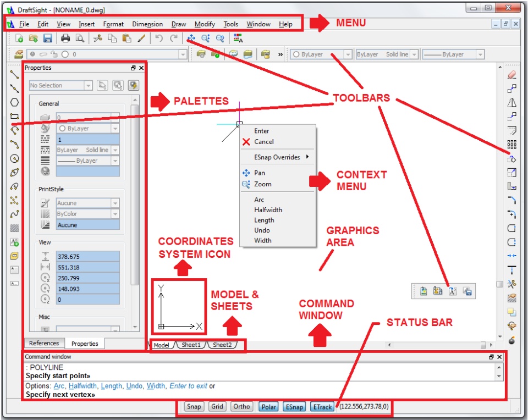Click the Save icon in toolbar

(47, 38)
